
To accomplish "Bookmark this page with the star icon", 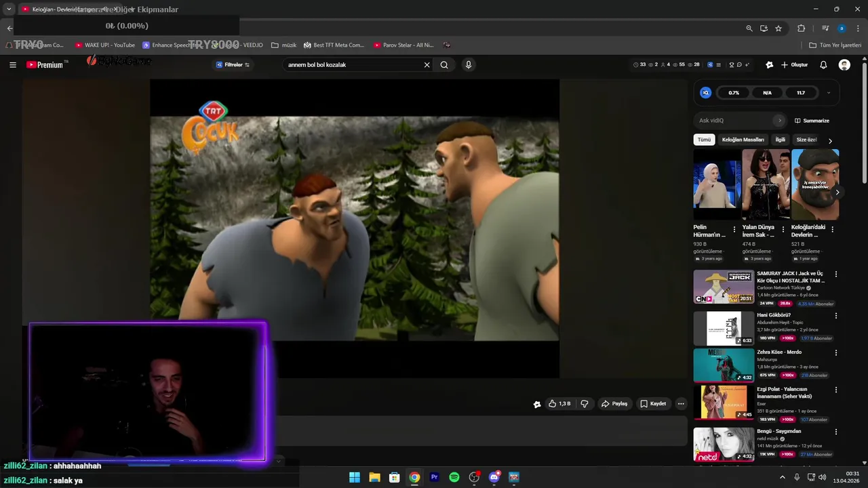I will point(778,28).
